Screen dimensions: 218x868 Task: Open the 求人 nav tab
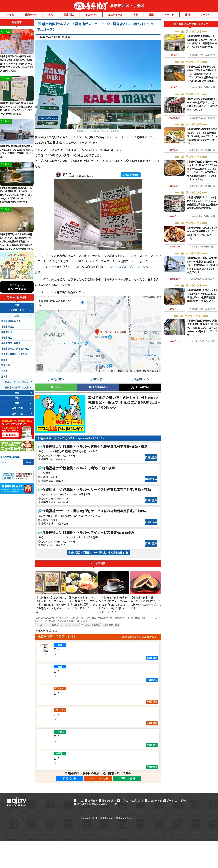(x=50, y=14)
